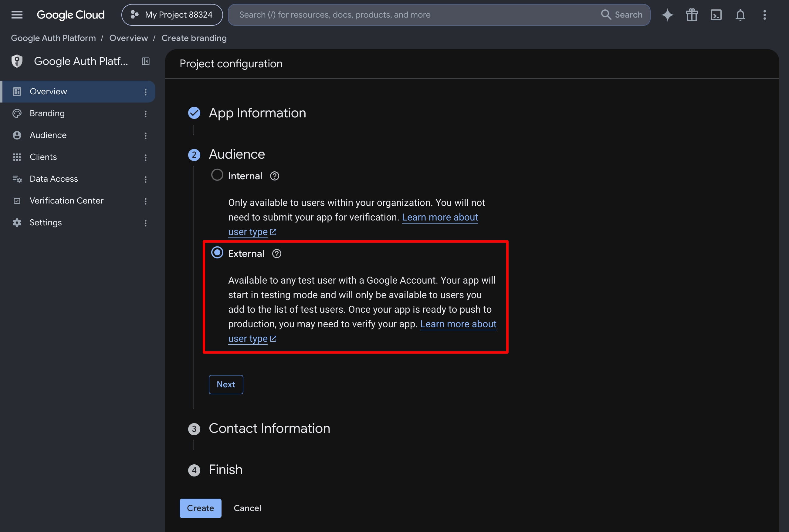Click the Settings gear icon

click(x=17, y=223)
